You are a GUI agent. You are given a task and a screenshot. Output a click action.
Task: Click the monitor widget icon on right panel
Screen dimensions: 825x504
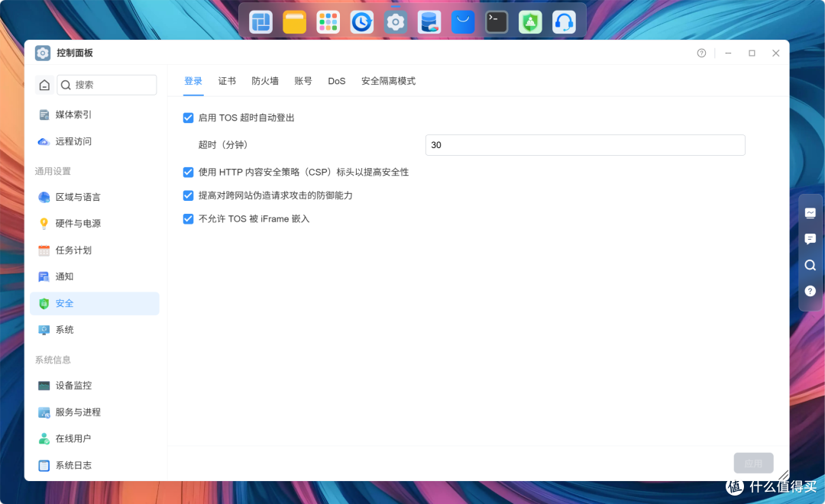click(x=810, y=213)
